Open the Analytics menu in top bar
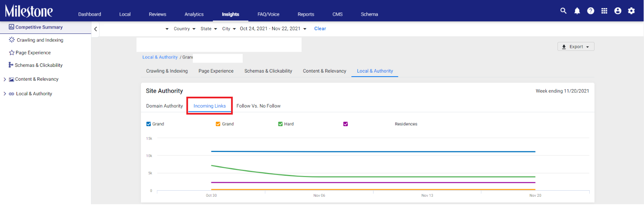644x210 pixels. 194,14
